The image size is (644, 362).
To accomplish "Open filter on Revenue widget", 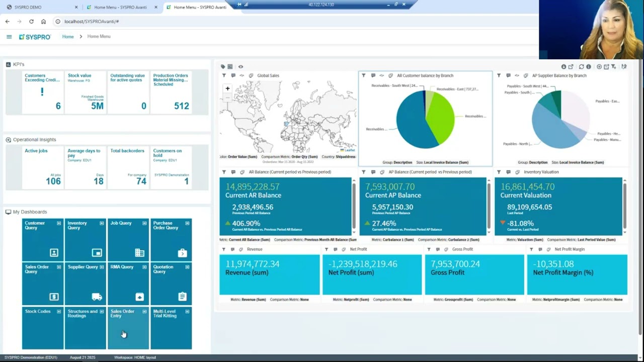I will tap(224, 249).
